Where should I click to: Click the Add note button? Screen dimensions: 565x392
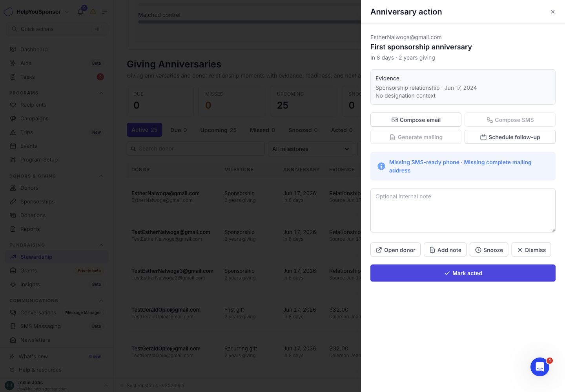(445, 250)
